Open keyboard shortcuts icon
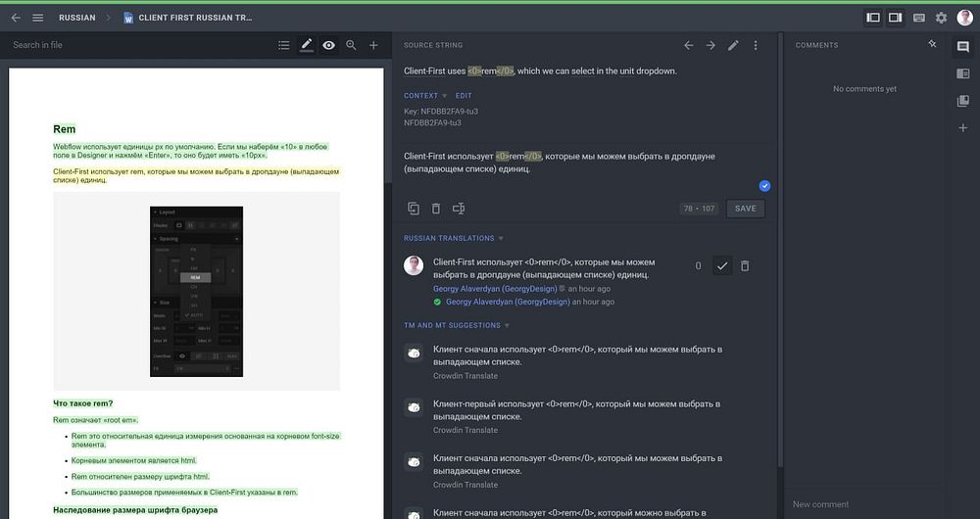This screenshot has height=519, width=980. [x=919, y=18]
